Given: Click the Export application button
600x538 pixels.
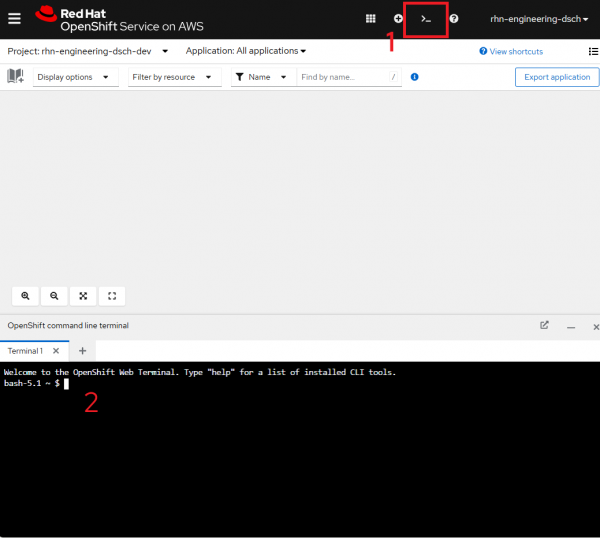Looking at the screenshot, I should [x=556, y=77].
